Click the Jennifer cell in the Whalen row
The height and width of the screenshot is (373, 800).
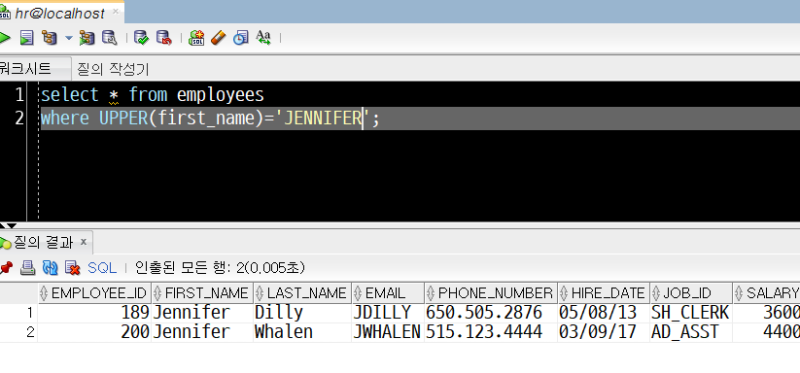click(202, 332)
